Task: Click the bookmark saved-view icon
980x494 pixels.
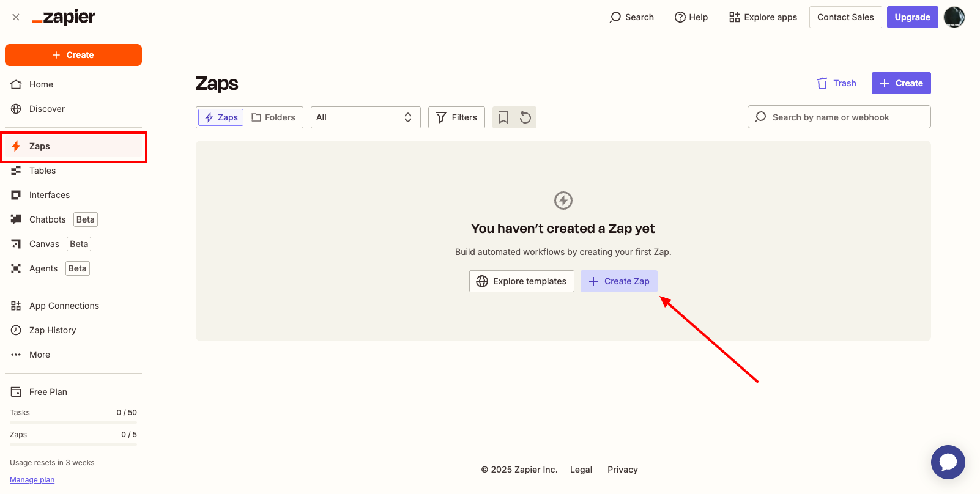Action: click(503, 117)
